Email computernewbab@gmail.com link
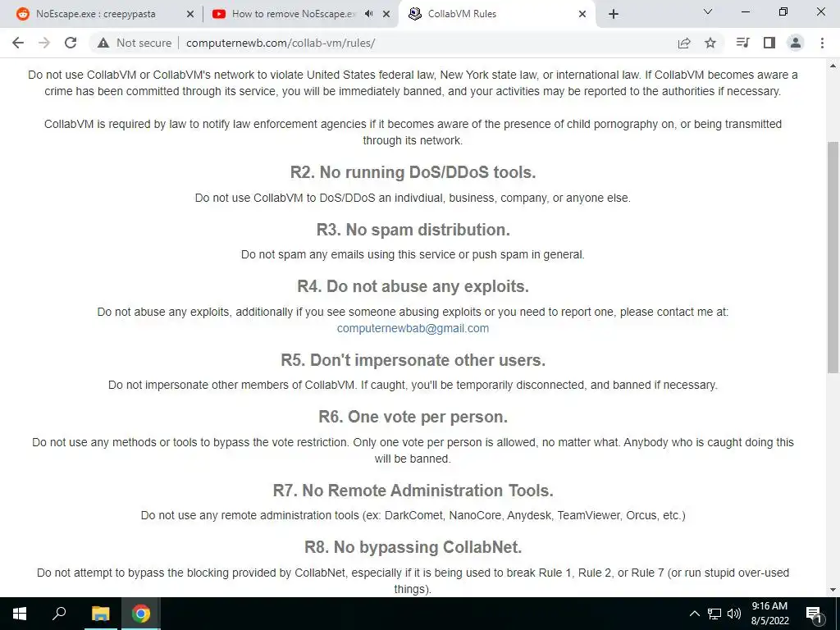This screenshot has height=630, width=840. pos(413,328)
